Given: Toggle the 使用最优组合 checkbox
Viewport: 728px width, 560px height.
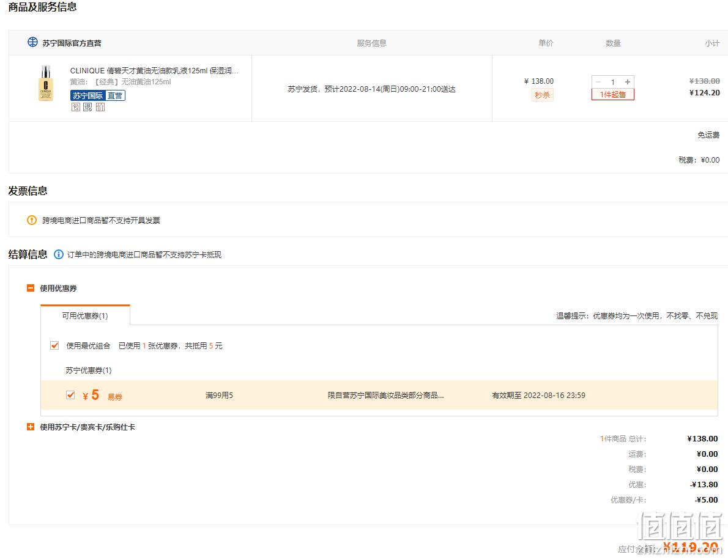Looking at the screenshot, I should pos(54,345).
